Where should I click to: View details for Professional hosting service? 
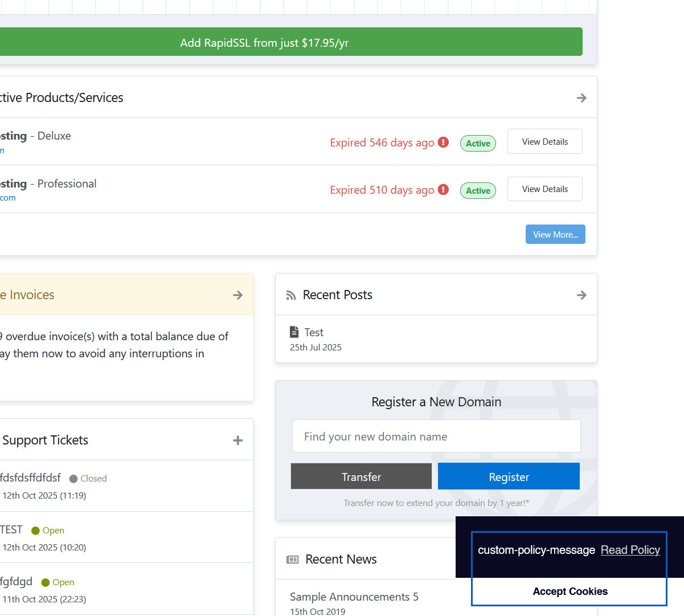tap(544, 189)
